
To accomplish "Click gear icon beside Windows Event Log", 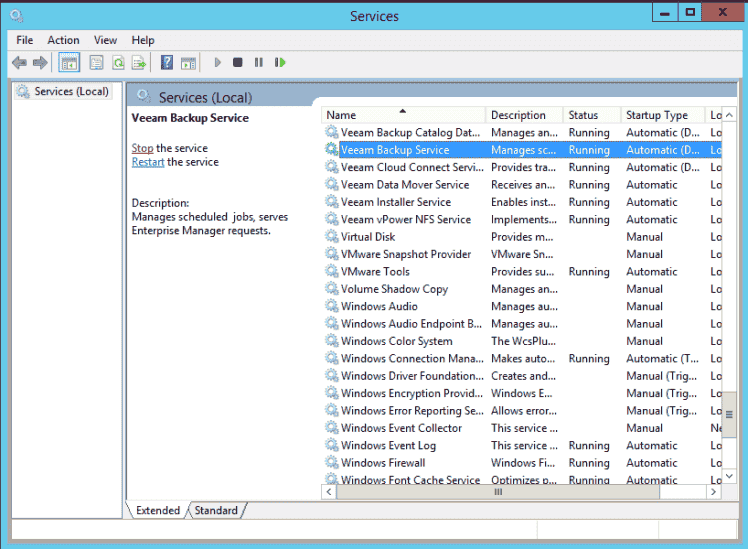I will [332, 445].
